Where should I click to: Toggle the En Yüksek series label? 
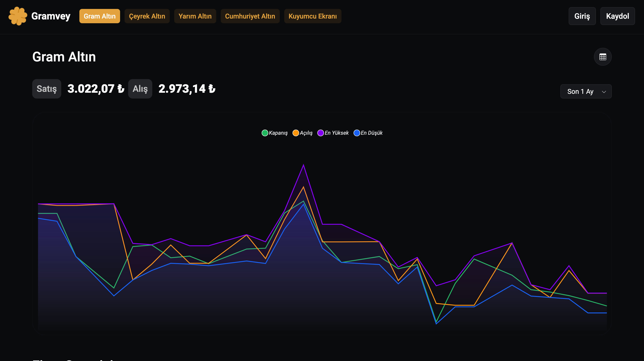coord(337,133)
